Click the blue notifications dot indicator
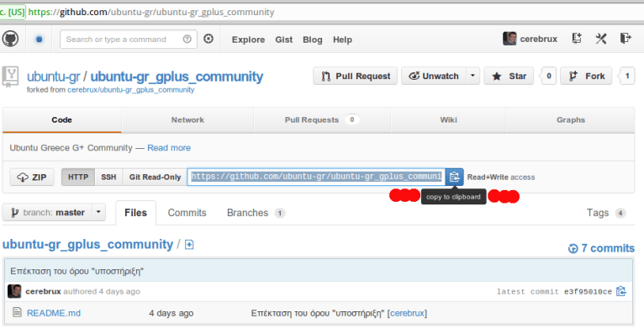The width and height of the screenshot is (644, 334). pos(39,40)
